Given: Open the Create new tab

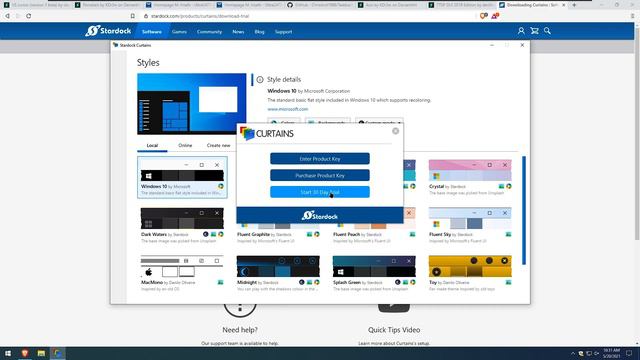Looking at the screenshot, I should [218, 145].
